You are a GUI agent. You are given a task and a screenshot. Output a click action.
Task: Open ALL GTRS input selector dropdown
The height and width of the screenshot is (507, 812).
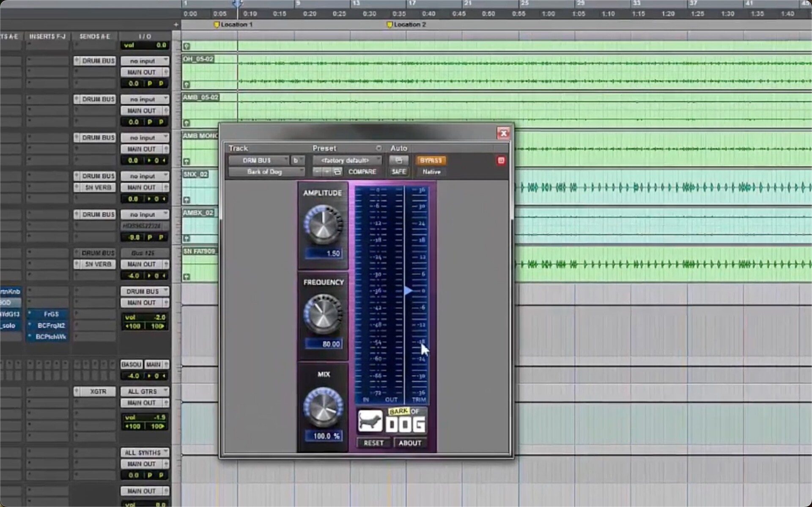[x=145, y=391]
